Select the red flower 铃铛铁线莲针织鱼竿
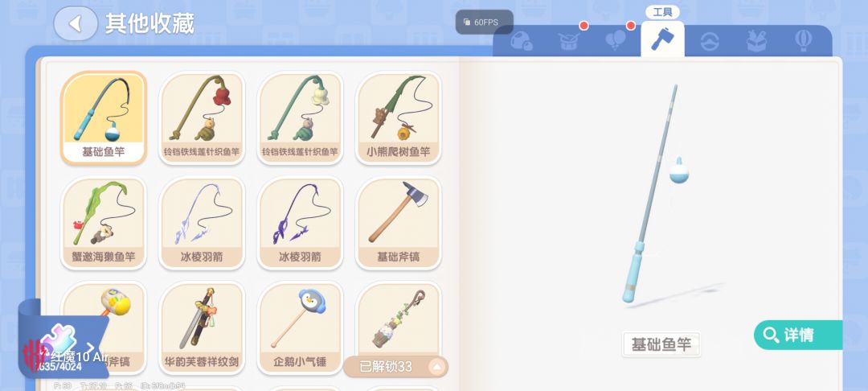The width and height of the screenshot is (868, 391). [x=202, y=118]
